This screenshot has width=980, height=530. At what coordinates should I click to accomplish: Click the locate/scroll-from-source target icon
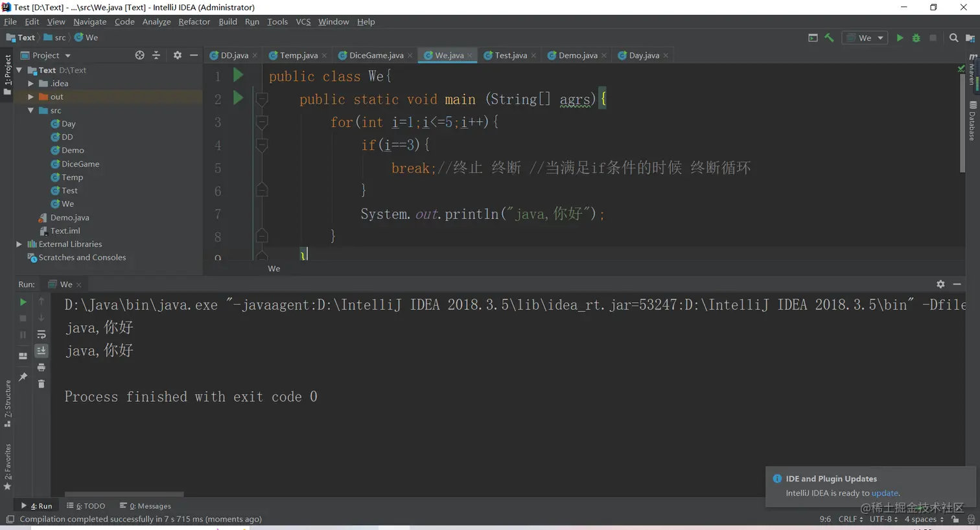[139, 55]
